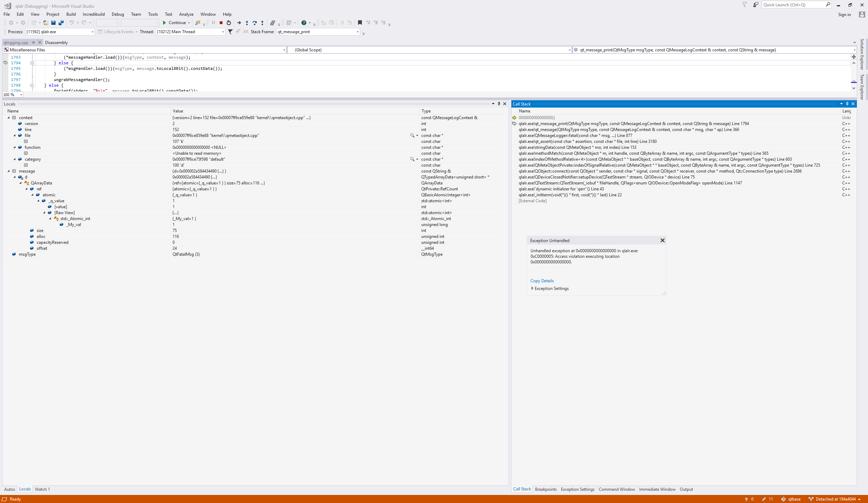Viewport: 868px width, 503px height.
Task: Pin the Call Stack panel
Action: [x=847, y=104]
